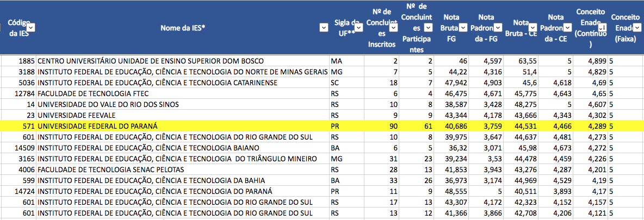Open the Nota Bruta FG filter arrow
This screenshot has height=220, width=644.
[463, 27]
